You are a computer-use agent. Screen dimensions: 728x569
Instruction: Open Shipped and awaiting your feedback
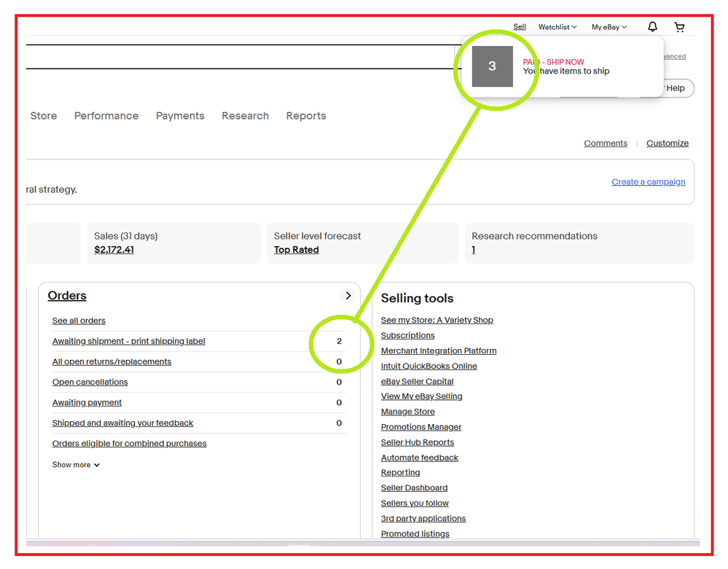(122, 423)
